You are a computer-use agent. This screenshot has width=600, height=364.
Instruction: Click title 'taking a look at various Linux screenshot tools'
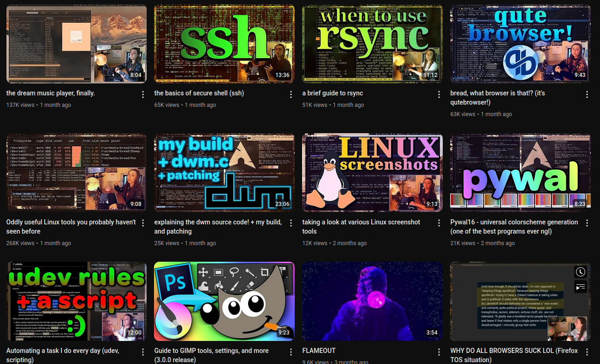point(361,227)
